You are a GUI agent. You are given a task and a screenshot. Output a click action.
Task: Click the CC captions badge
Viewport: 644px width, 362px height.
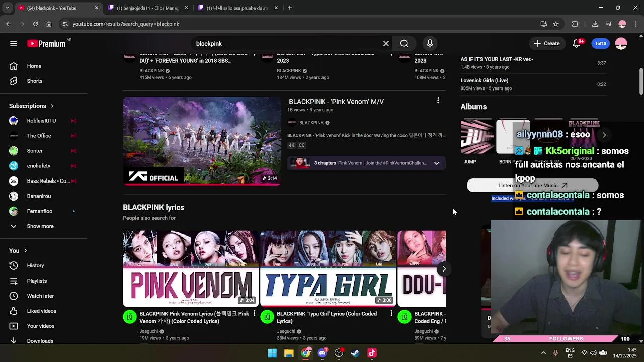click(301, 145)
